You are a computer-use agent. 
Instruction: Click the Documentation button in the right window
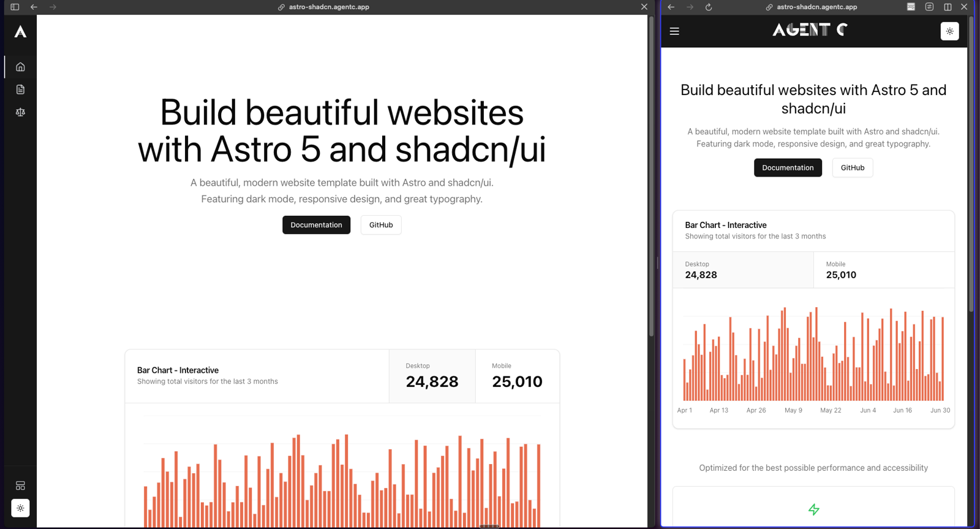tap(788, 167)
